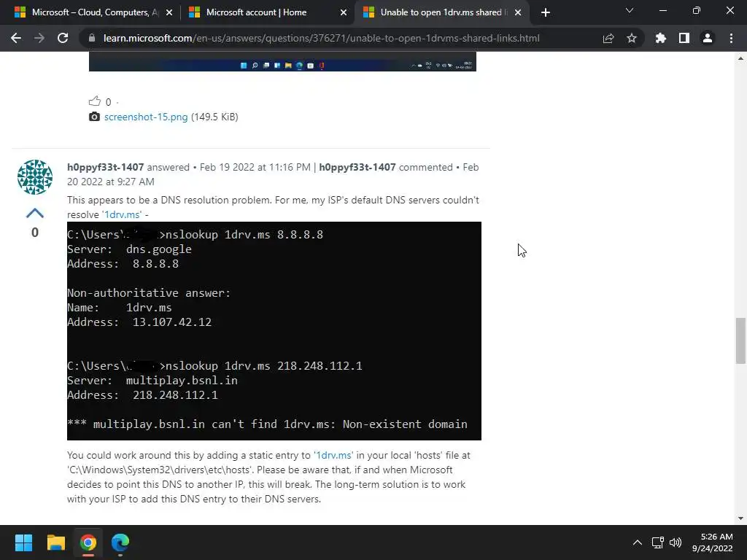Open answerer h0ppyf33t-1407 username link
The image size is (747, 560).
(105, 167)
